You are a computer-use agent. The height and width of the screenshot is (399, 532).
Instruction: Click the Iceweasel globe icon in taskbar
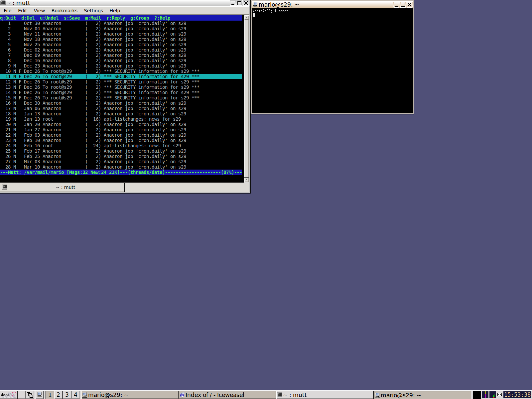click(182, 395)
